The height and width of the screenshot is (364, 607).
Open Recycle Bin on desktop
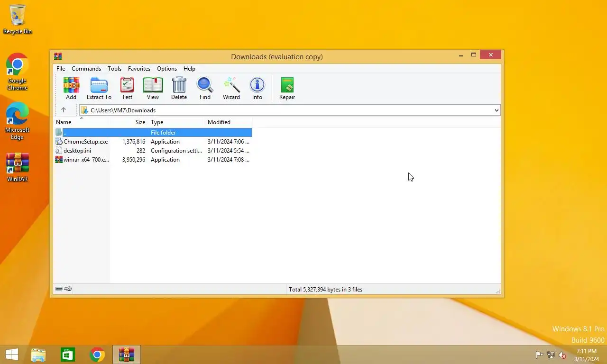[18, 19]
